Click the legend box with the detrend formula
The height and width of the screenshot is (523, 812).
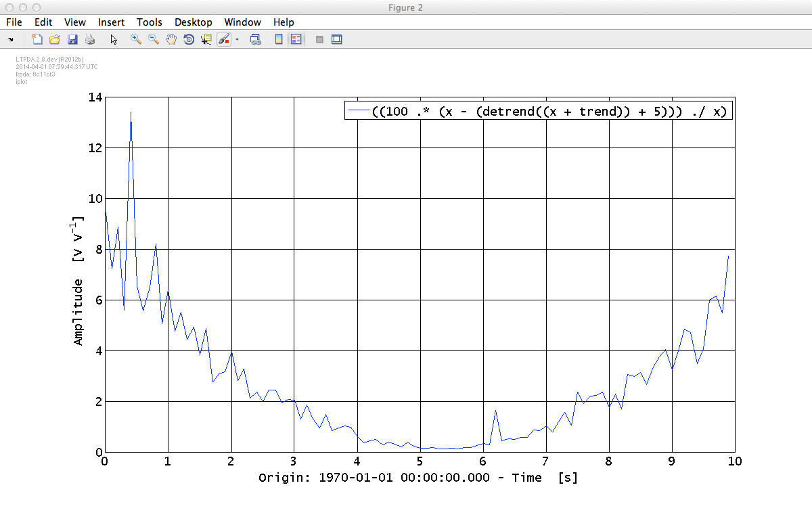click(539, 112)
